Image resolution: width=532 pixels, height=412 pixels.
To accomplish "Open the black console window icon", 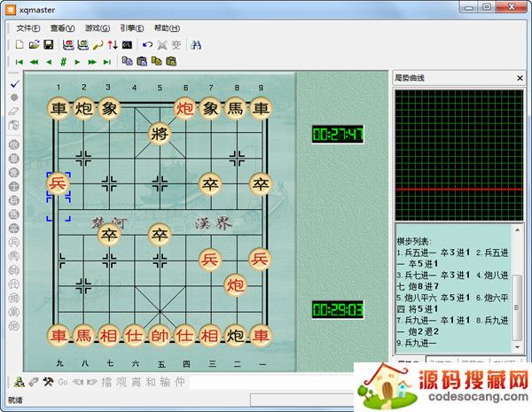I will click(x=127, y=45).
